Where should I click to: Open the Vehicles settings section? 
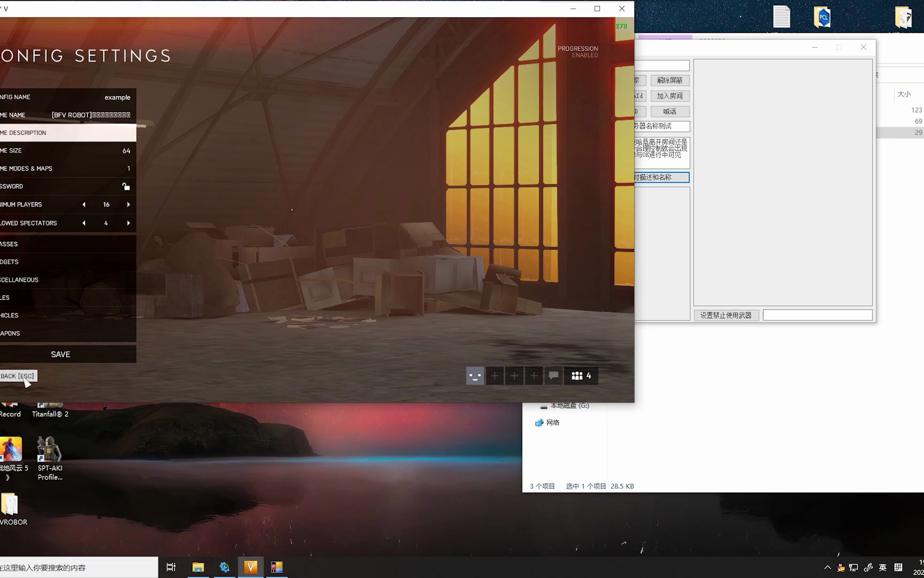pyautogui.click(x=68, y=315)
